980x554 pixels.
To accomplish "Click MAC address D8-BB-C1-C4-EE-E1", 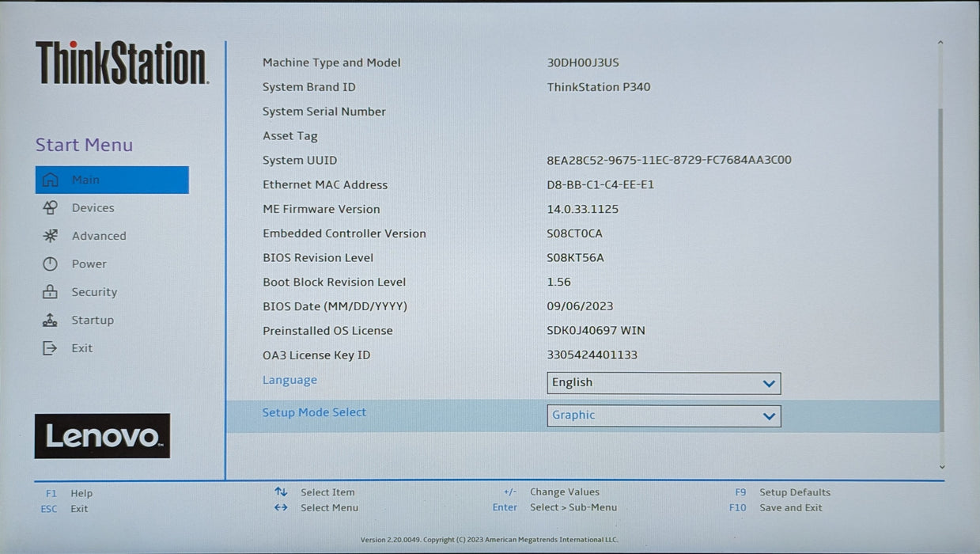I will pyautogui.click(x=600, y=184).
